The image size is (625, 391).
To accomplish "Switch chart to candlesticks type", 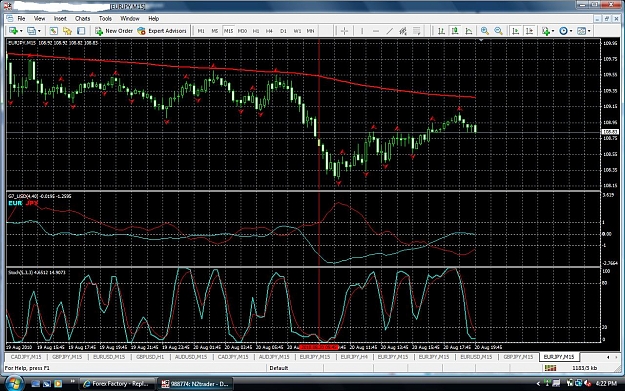I will (x=455, y=31).
